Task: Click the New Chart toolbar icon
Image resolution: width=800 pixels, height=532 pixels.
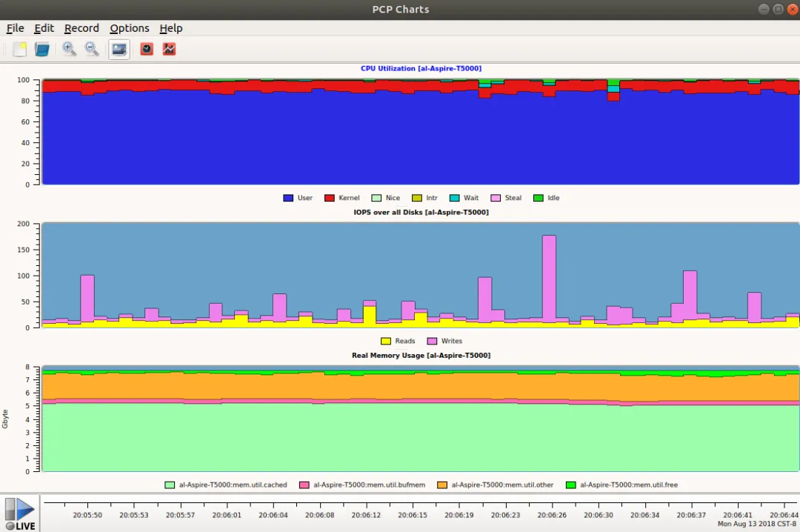Action: (19, 50)
